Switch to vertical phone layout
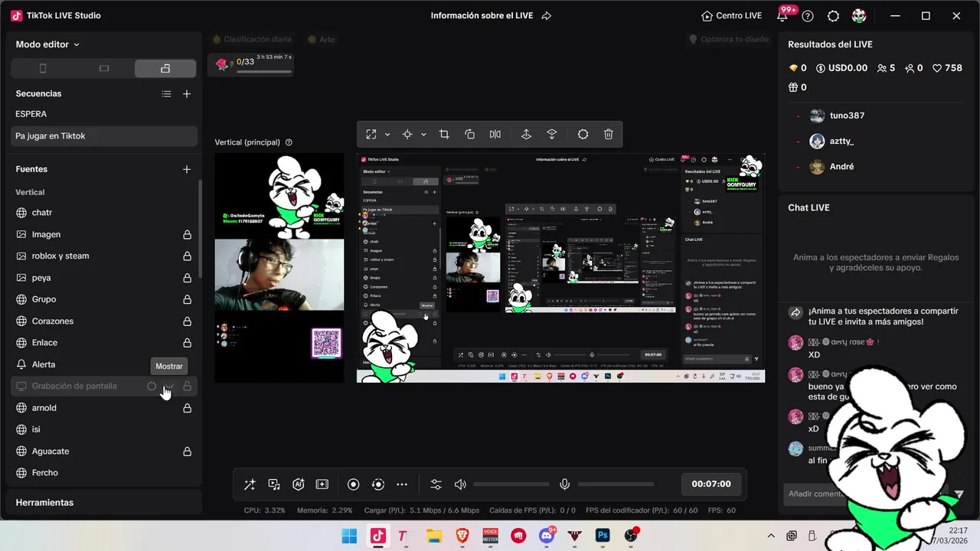Viewport: 980px width, 551px height. 43,68
